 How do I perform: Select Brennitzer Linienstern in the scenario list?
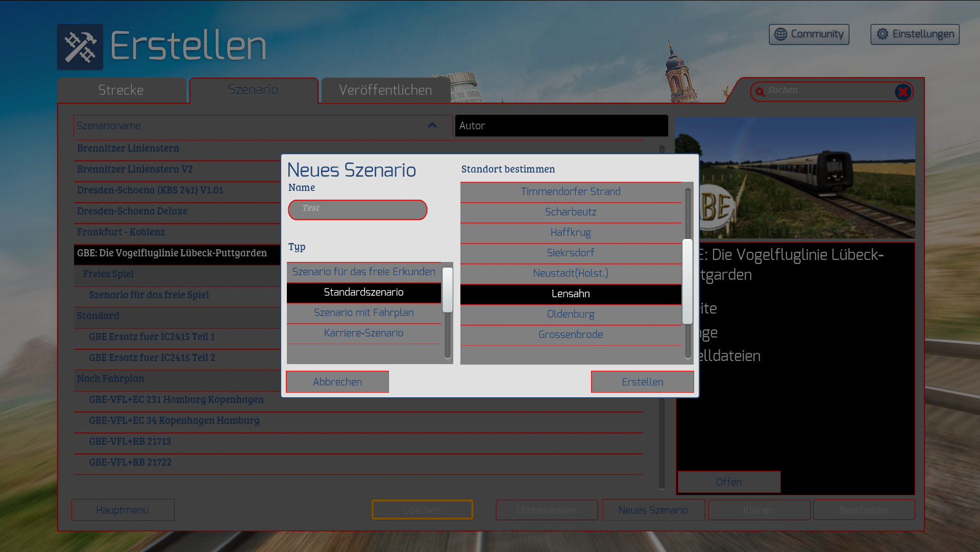128,149
